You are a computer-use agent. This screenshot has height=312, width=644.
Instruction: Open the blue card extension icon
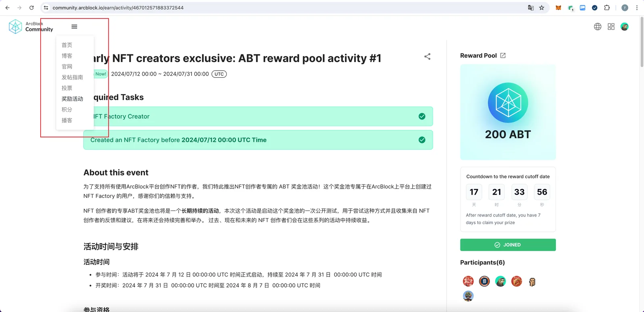pyautogui.click(x=582, y=8)
